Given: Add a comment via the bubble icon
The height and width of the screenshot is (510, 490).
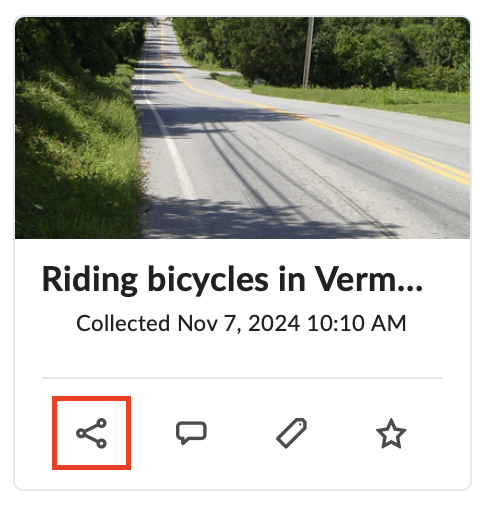Looking at the screenshot, I should coord(191,433).
